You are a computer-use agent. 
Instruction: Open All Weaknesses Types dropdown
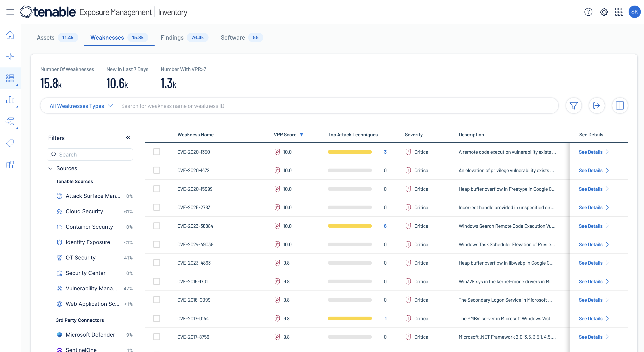point(81,106)
